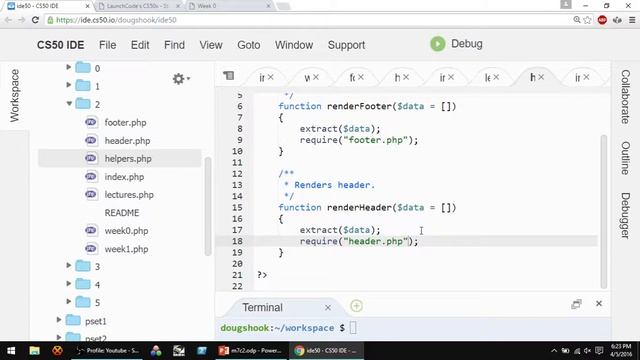Click the PHP icon next to index.php
The height and width of the screenshot is (360, 640).
point(91,176)
